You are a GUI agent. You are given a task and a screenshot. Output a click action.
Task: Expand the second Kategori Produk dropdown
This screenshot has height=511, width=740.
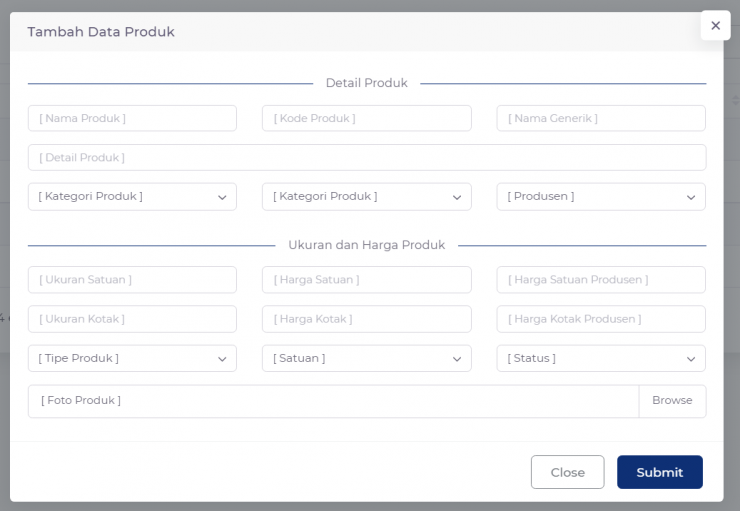click(x=367, y=197)
